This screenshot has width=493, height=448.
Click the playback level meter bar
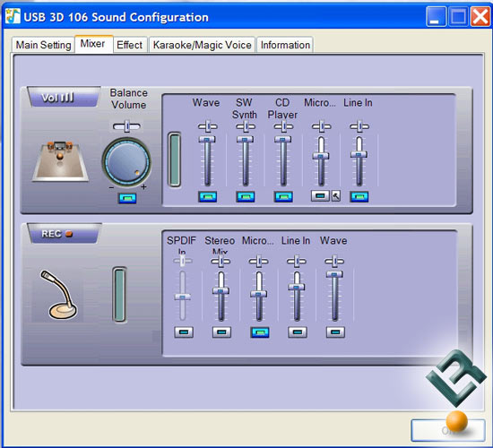tap(175, 159)
